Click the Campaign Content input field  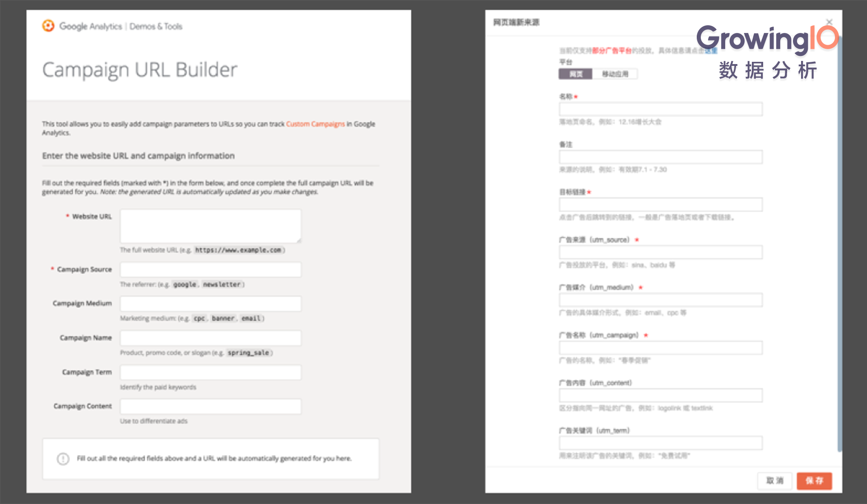pyautogui.click(x=210, y=406)
